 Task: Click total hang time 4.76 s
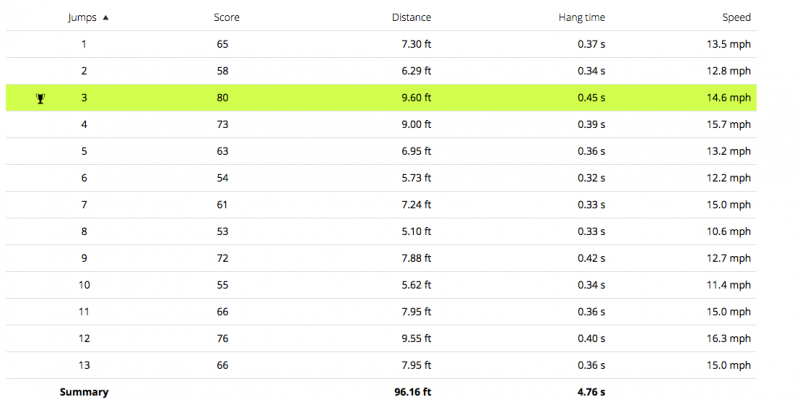(590, 392)
